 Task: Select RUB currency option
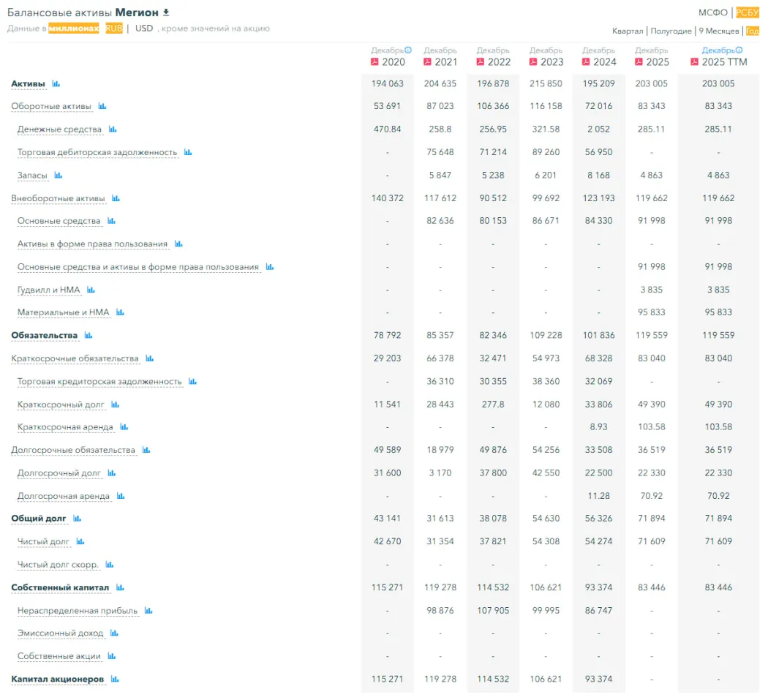pos(114,29)
